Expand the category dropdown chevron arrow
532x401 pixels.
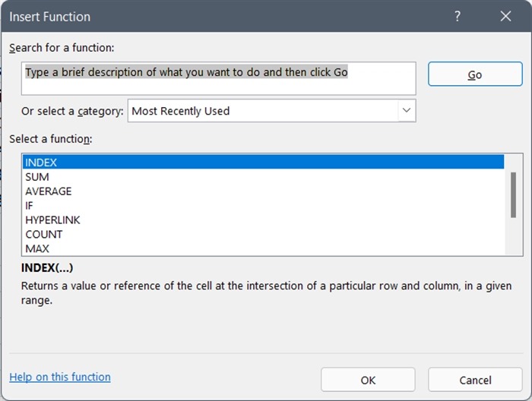(x=407, y=111)
